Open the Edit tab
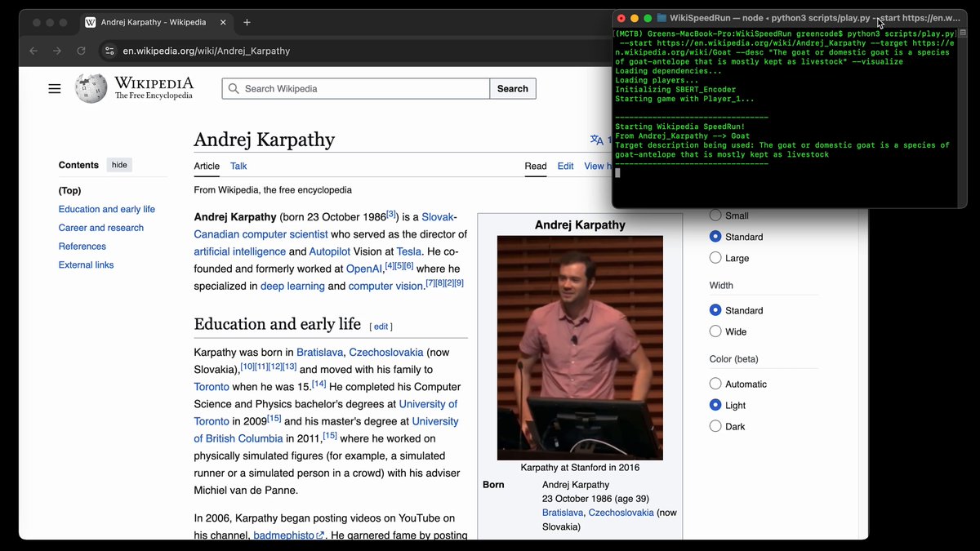 pos(565,166)
